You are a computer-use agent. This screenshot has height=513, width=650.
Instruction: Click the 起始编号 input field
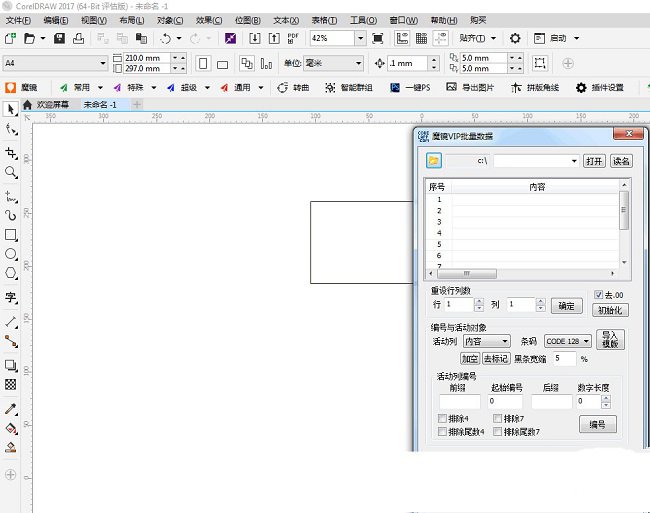point(506,401)
